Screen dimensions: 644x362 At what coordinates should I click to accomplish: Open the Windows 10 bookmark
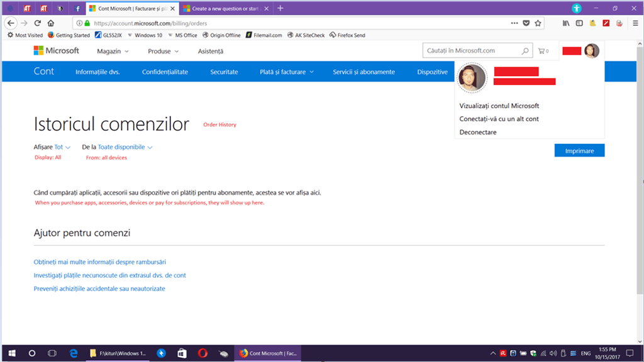tap(145, 35)
